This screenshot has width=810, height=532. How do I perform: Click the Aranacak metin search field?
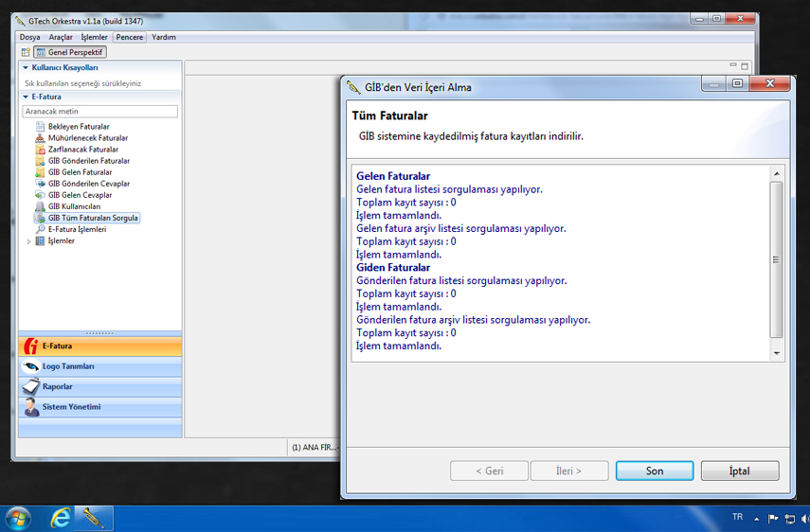pyautogui.click(x=100, y=112)
